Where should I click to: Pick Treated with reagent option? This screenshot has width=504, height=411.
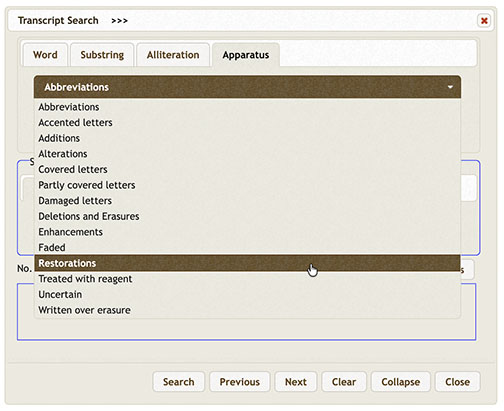tap(247, 279)
